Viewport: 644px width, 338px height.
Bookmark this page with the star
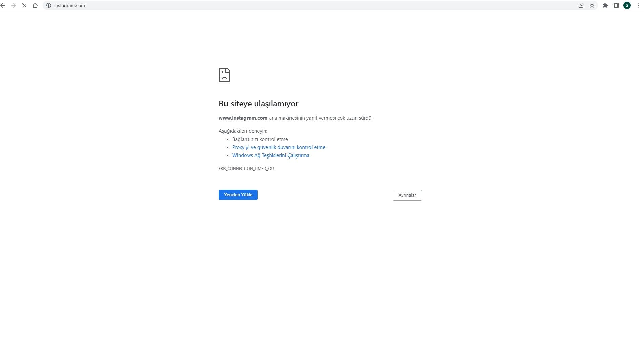(592, 5)
